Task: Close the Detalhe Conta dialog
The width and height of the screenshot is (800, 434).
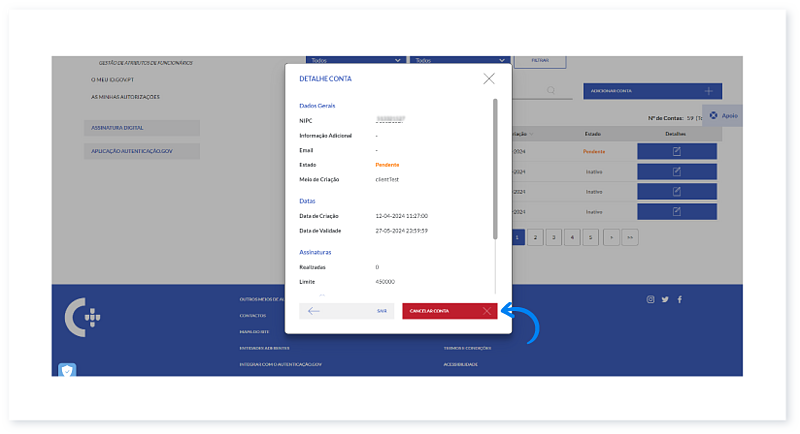Action: point(488,78)
